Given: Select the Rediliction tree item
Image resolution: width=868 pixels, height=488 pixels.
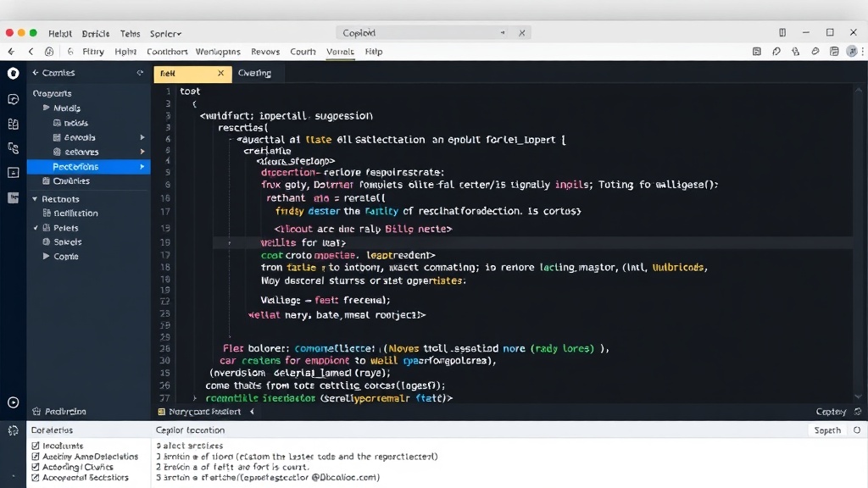Looking at the screenshot, I should tap(75, 213).
